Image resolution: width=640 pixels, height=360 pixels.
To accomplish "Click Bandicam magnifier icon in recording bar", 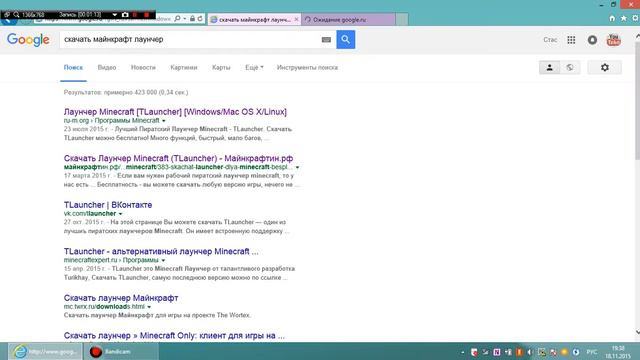I will pyautogui.click(x=16, y=15).
